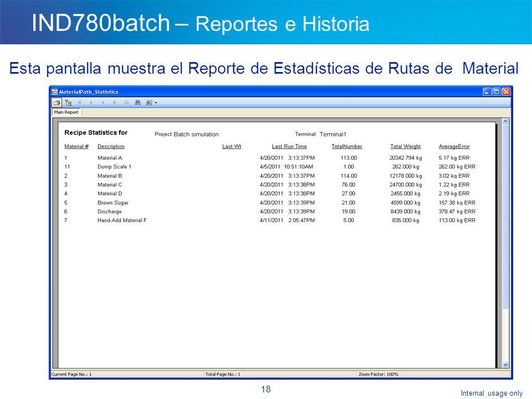Minimize the MaterialPath_Statistics window
Image resolution: width=532 pixels, height=399 pixels.
(487, 91)
